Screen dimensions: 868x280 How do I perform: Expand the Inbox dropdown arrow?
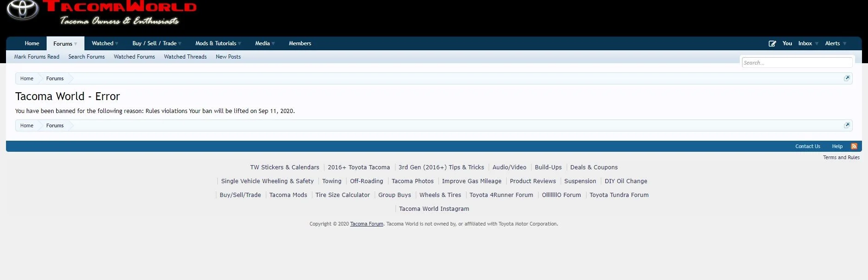click(x=816, y=43)
